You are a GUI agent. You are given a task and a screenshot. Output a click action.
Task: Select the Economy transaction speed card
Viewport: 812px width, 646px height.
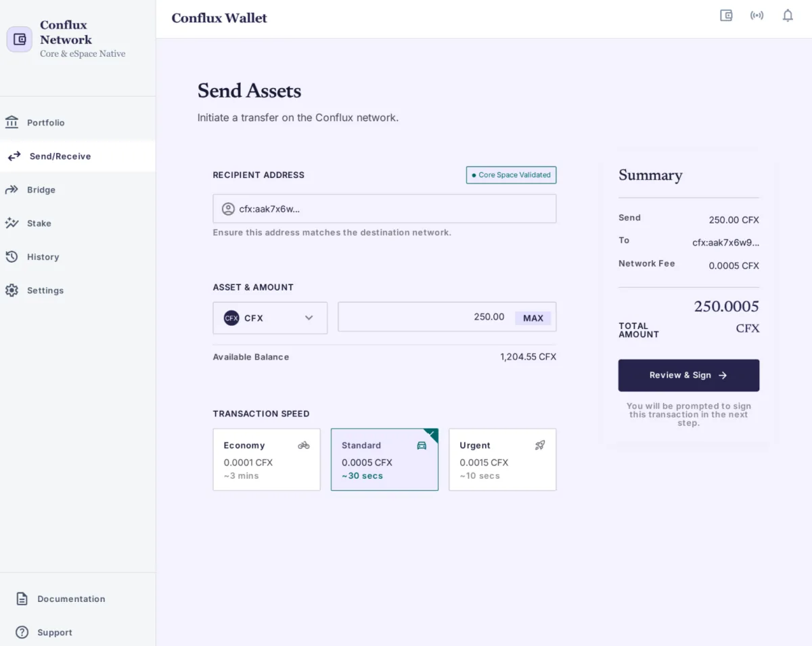pyautogui.click(x=267, y=460)
